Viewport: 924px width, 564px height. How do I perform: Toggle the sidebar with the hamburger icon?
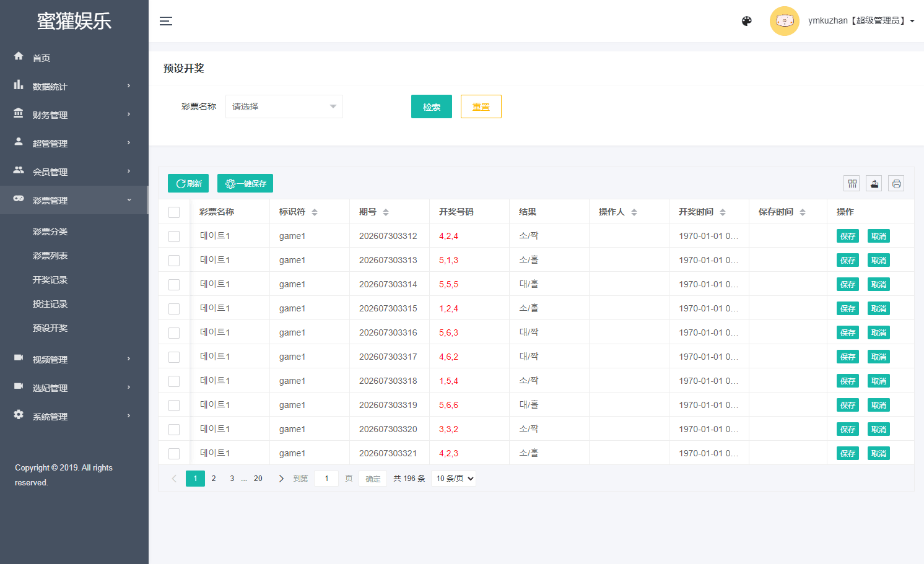pyautogui.click(x=166, y=21)
